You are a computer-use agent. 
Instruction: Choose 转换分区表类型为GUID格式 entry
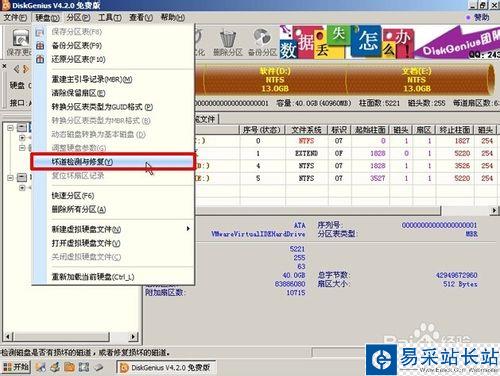click(x=113, y=107)
